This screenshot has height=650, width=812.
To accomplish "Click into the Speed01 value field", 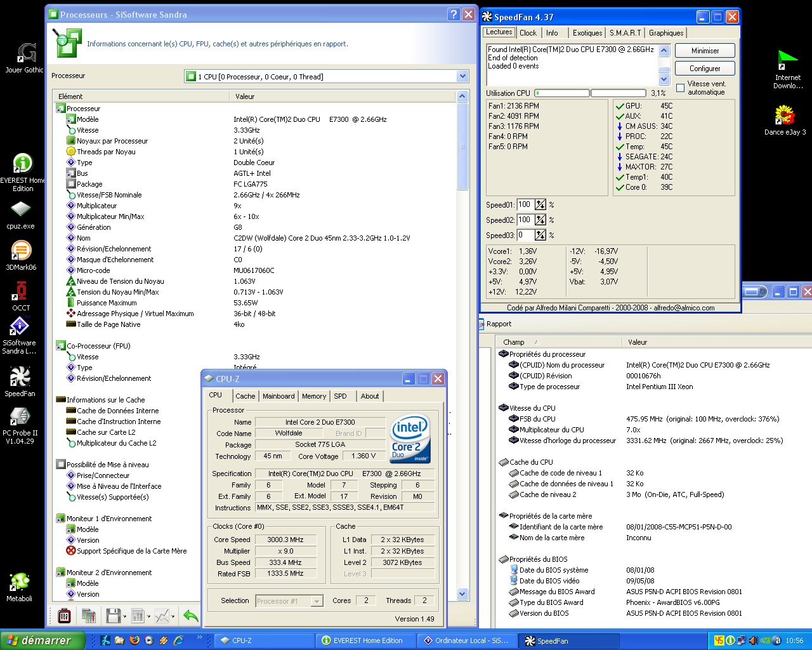I will [525, 204].
